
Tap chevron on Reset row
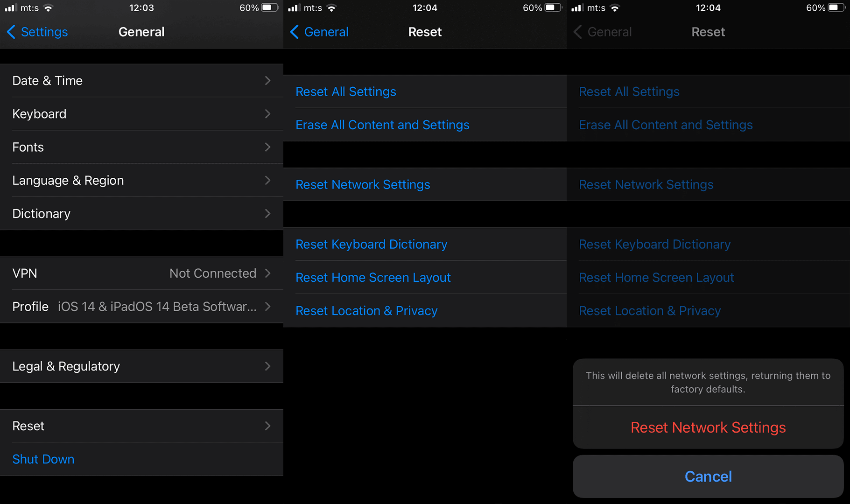coord(267,426)
